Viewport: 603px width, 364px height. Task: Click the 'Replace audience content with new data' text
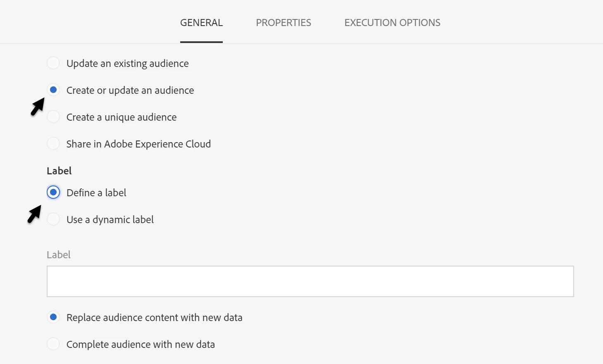tap(154, 318)
